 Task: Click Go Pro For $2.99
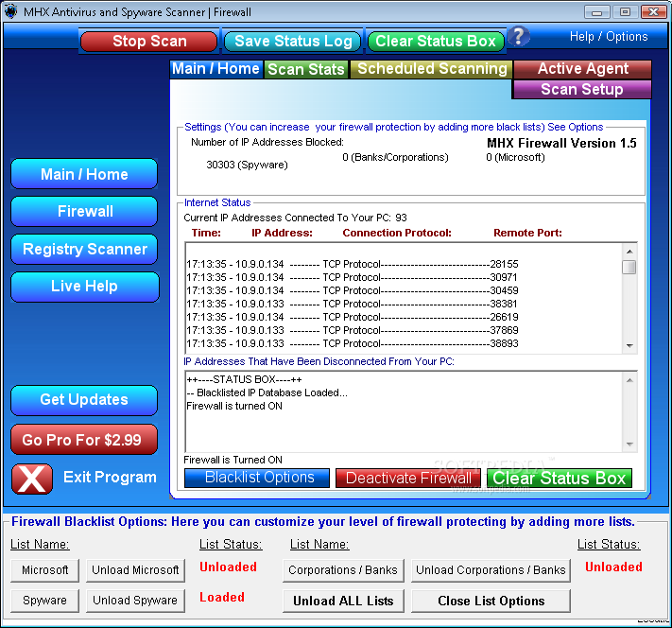(x=84, y=440)
